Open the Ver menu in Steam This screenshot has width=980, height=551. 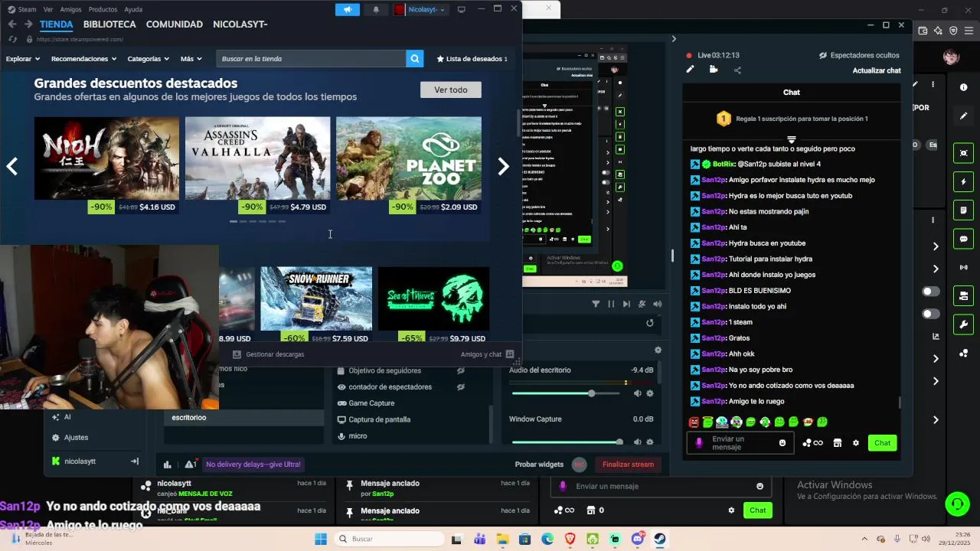click(48, 9)
